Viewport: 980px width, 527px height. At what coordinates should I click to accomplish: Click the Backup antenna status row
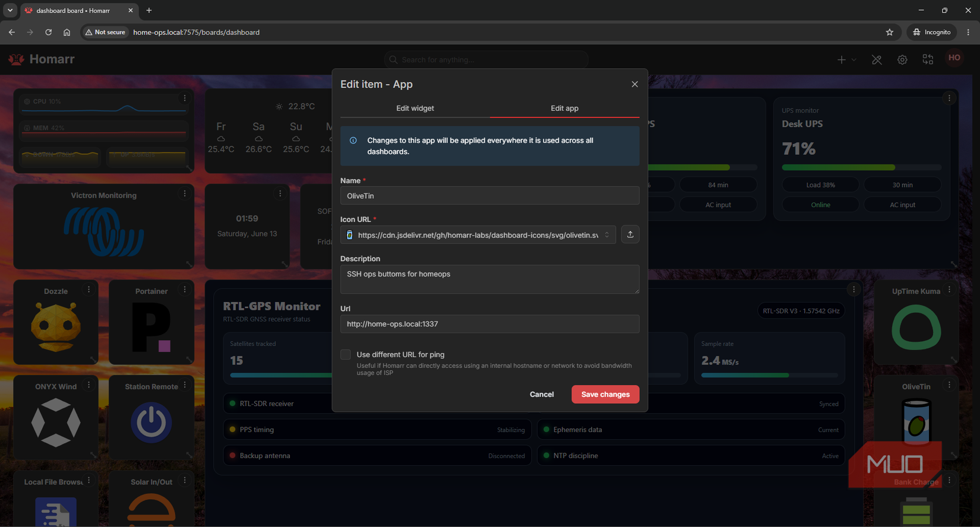[x=378, y=456]
